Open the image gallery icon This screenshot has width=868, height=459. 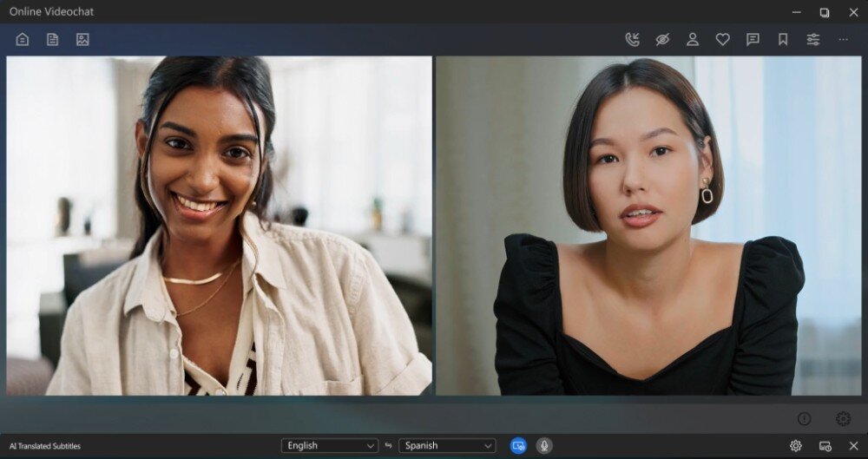(x=82, y=39)
